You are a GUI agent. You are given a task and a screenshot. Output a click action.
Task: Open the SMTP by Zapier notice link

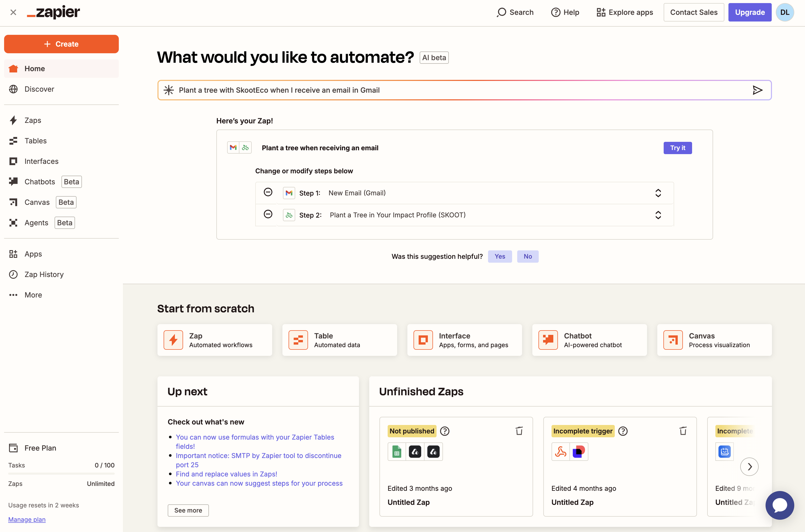259,460
